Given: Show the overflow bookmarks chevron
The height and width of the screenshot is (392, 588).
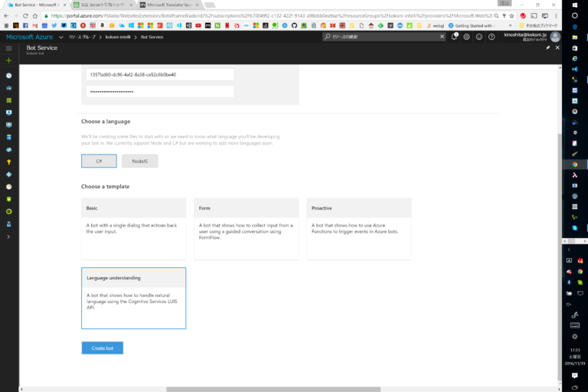Looking at the screenshot, I should (510, 25).
